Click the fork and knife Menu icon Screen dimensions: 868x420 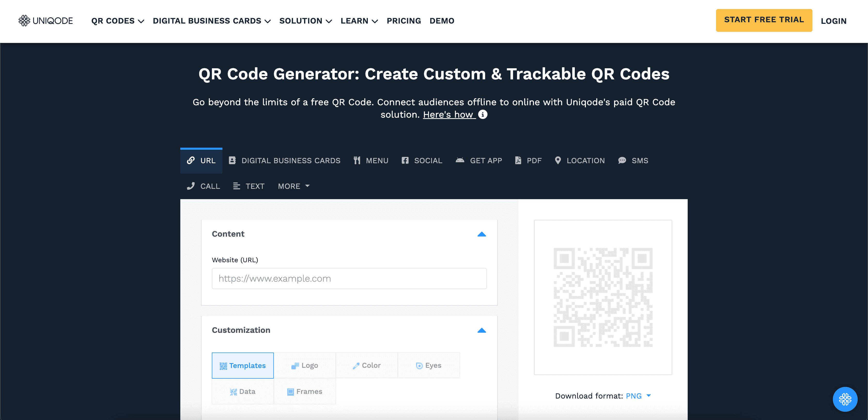click(x=357, y=160)
